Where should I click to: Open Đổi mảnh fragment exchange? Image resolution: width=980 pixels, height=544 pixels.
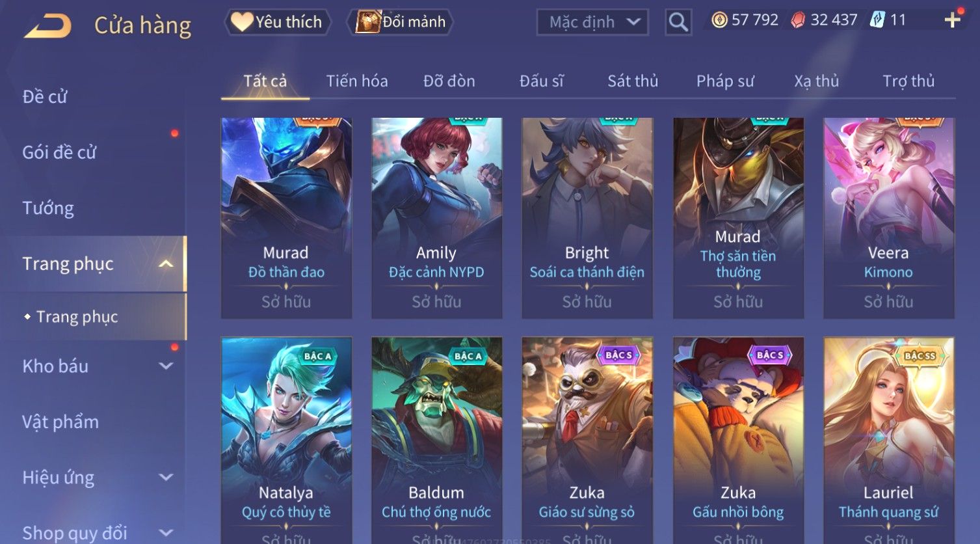point(401,22)
